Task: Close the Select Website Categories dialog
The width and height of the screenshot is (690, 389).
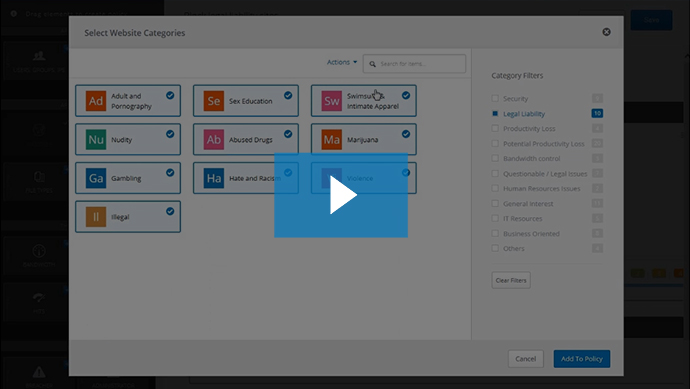Action: (x=606, y=32)
